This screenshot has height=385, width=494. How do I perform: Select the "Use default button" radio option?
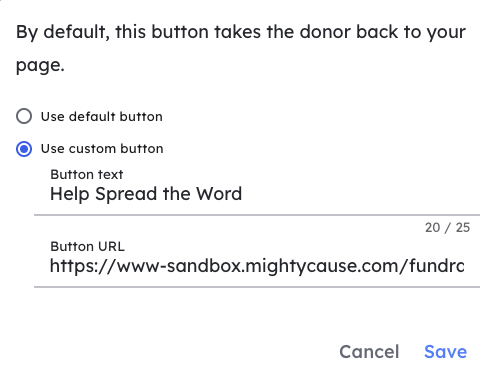(24, 116)
